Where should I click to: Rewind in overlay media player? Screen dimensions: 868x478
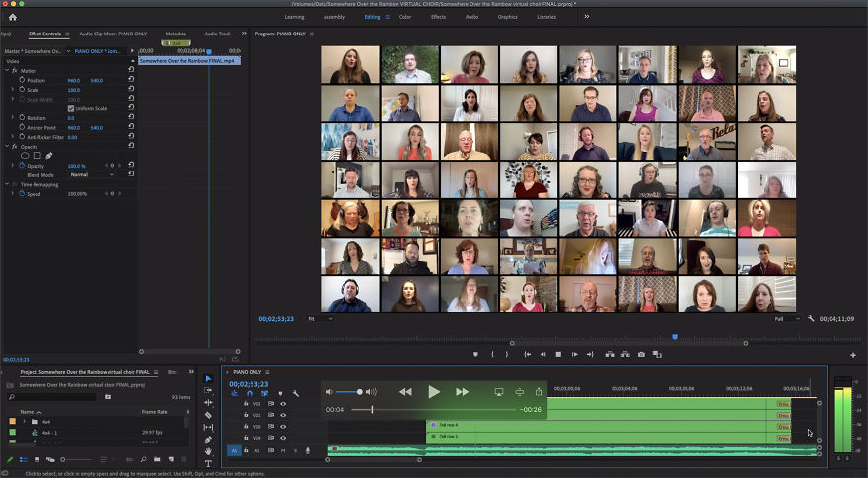(405, 392)
